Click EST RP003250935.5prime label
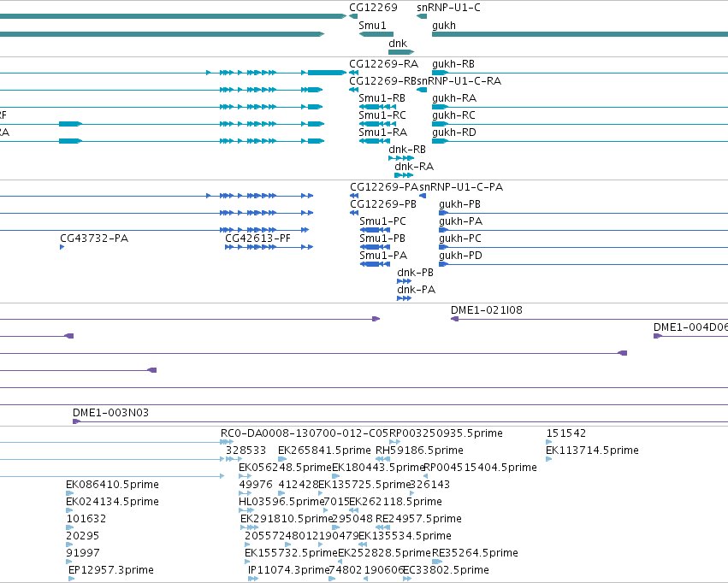728x583 pixels. click(446, 433)
